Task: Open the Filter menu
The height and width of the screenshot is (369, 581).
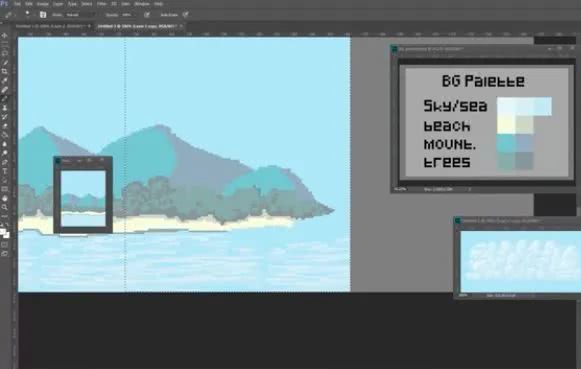Action: (x=102, y=4)
